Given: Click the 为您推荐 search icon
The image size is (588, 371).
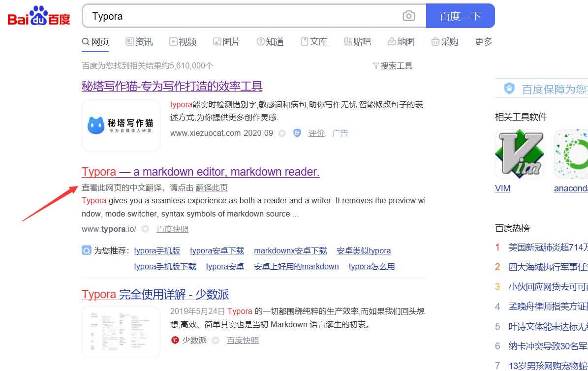Looking at the screenshot, I should [87, 250].
